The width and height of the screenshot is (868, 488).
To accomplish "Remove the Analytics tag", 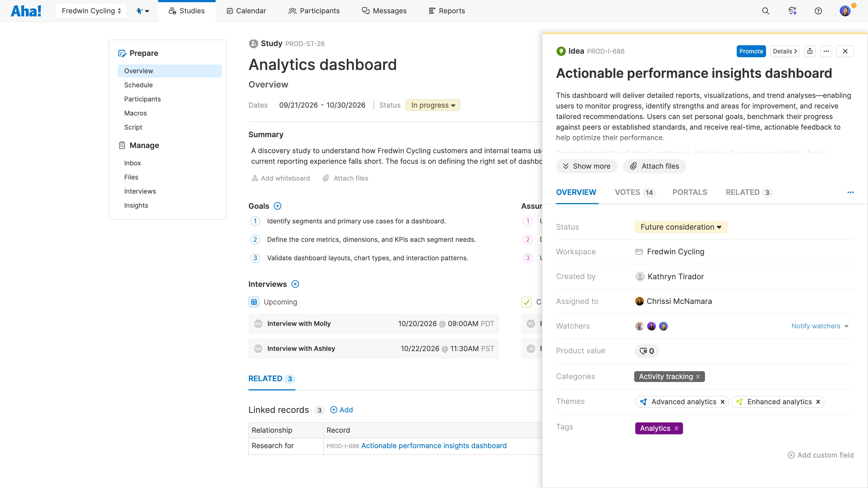I will [676, 428].
